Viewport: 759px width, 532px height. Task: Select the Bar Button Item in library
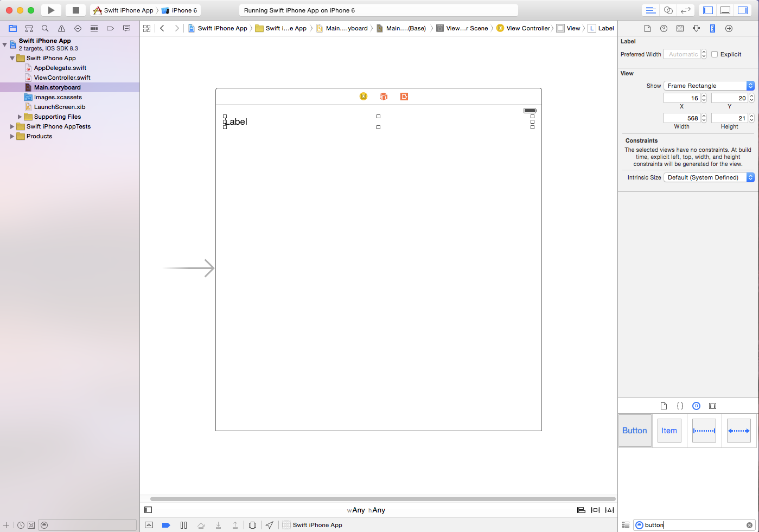[669, 431]
